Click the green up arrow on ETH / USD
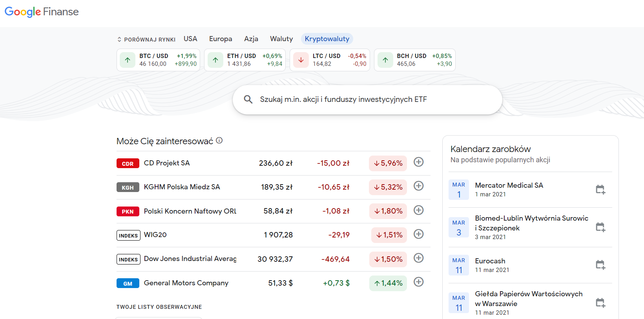Screen dimensions: 644x319 click(x=215, y=60)
